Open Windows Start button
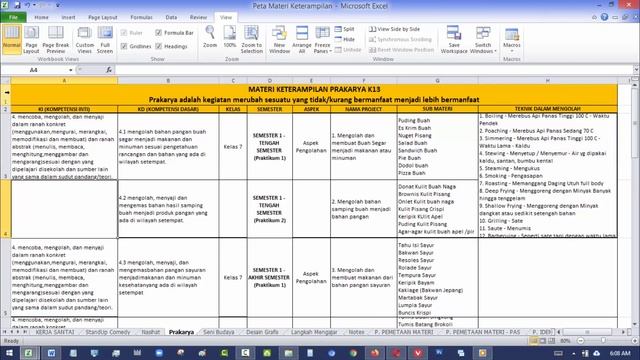 pyautogui.click(x=8, y=353)
